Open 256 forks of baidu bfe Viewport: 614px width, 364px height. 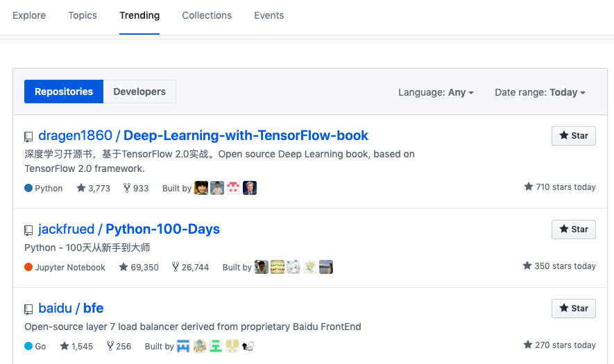[x=119, y=347]
